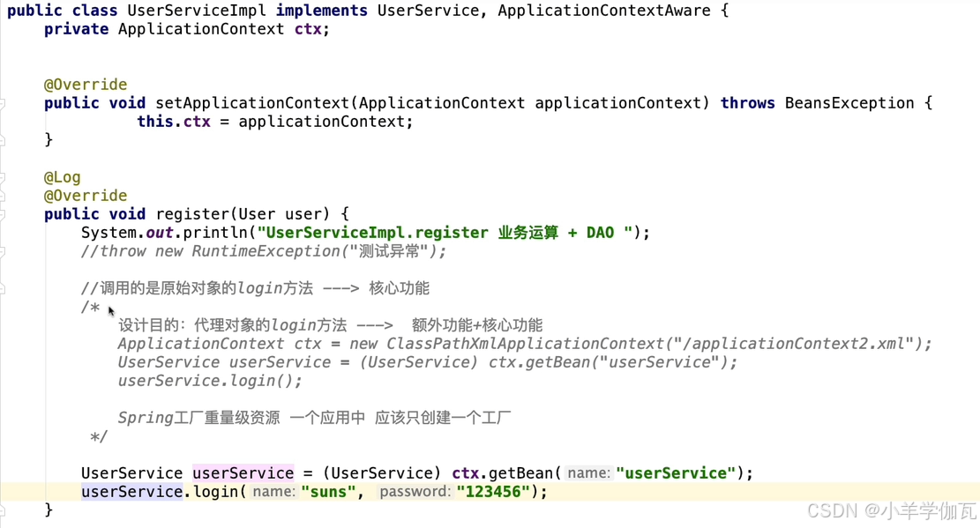This screenshot has width=980, height=528.
Task: Click the ApplicationContextAware interface name
Action: pos(603,10)
